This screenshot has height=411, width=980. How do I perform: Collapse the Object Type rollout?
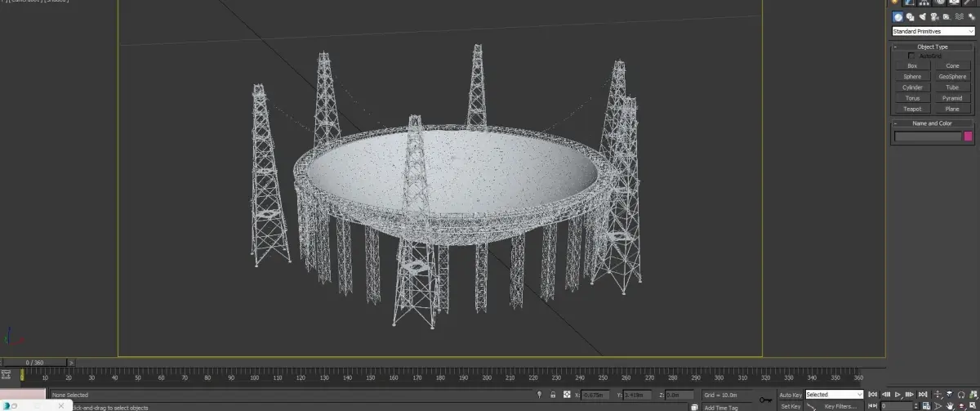click(x=933, y=47)
